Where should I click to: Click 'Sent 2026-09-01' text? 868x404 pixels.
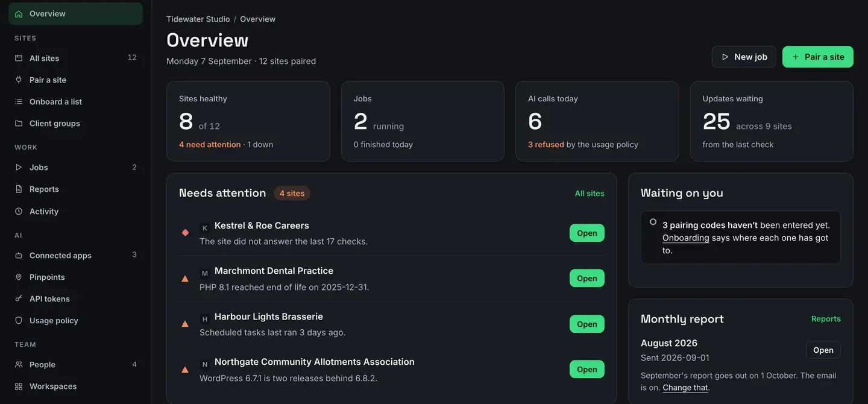pos(675,358)
